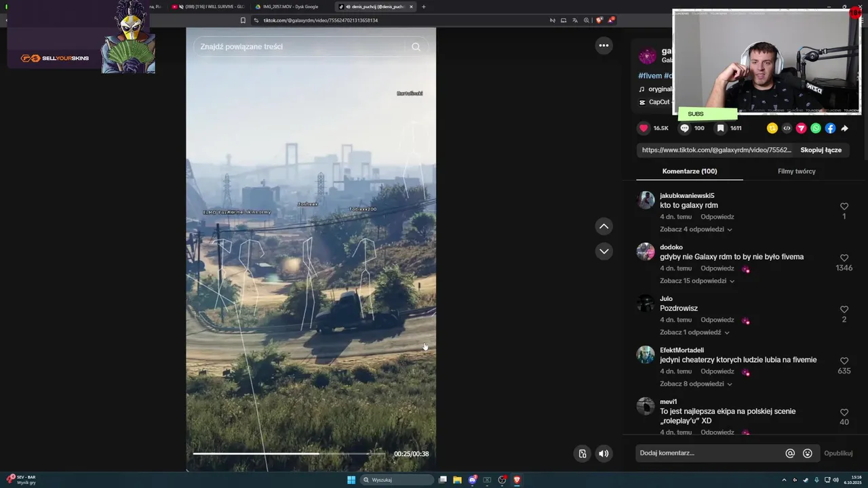Image resolution: width=868 pixels, height=488 pixels.
Task: Mute the video with speaker icon
Action: 604,454
